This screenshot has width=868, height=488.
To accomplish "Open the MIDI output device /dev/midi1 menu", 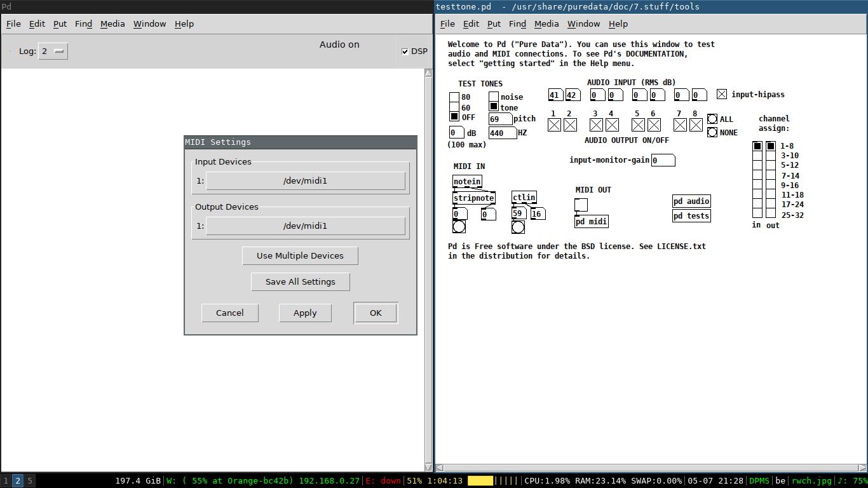I will tap(306, 226).
